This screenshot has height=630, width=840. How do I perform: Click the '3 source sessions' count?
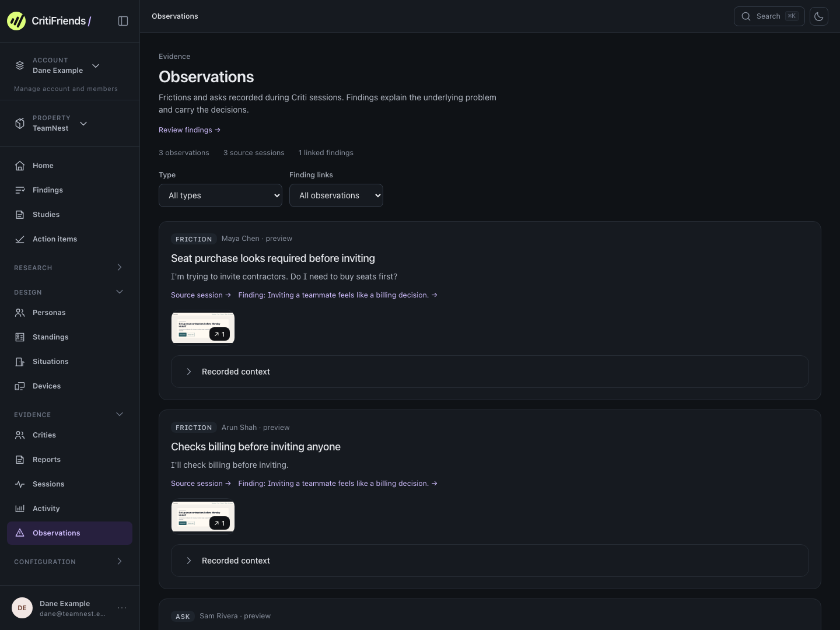click(254, 153)
